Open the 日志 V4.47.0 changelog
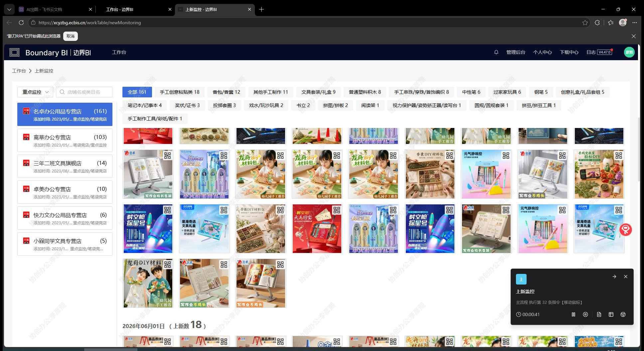This screenshot has height=351, width=644. click(599, 52)
